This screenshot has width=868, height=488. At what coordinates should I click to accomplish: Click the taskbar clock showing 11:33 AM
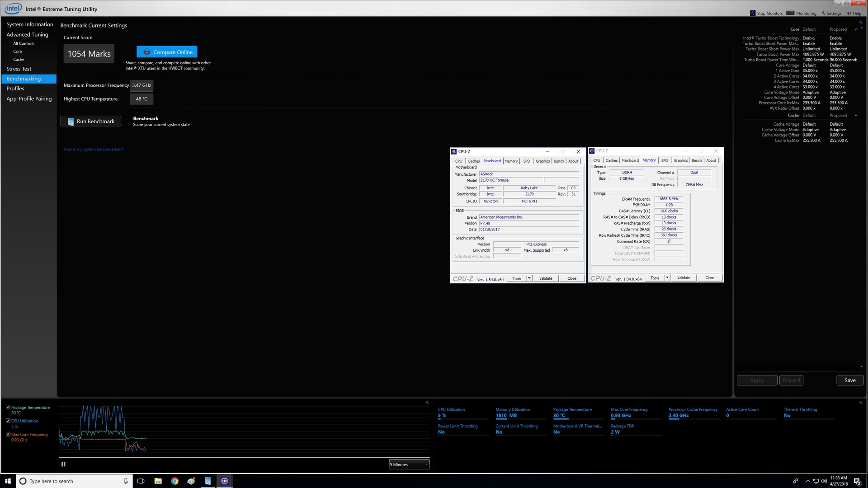pos(839,481)
